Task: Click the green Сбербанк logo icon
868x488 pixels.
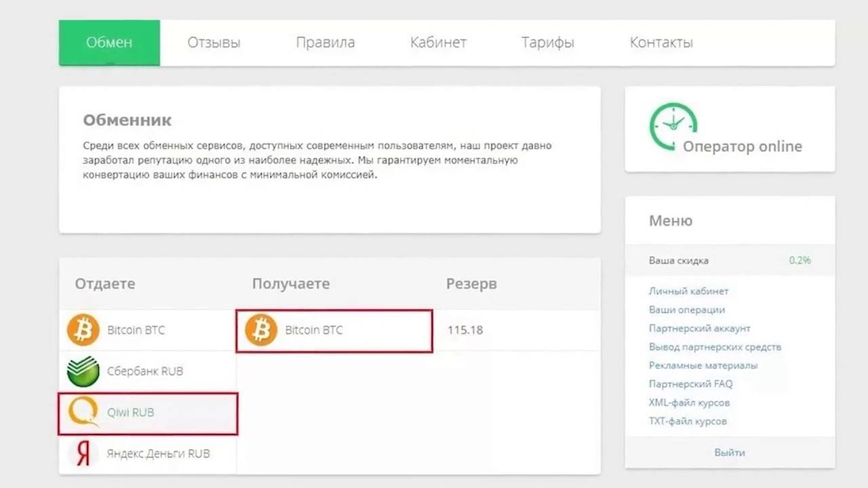Action: click(x=83, y=371)
